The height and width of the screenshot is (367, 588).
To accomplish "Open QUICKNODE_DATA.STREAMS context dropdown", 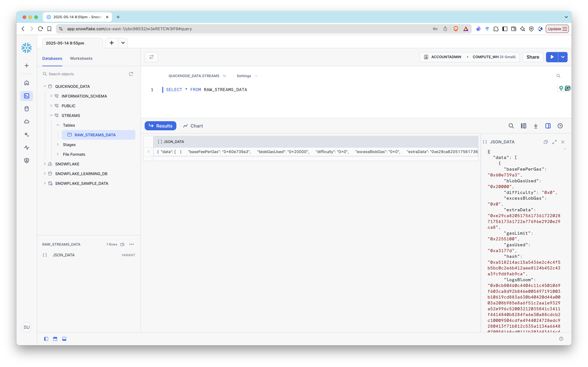I will pyautogui.click(x=197, y=76).
